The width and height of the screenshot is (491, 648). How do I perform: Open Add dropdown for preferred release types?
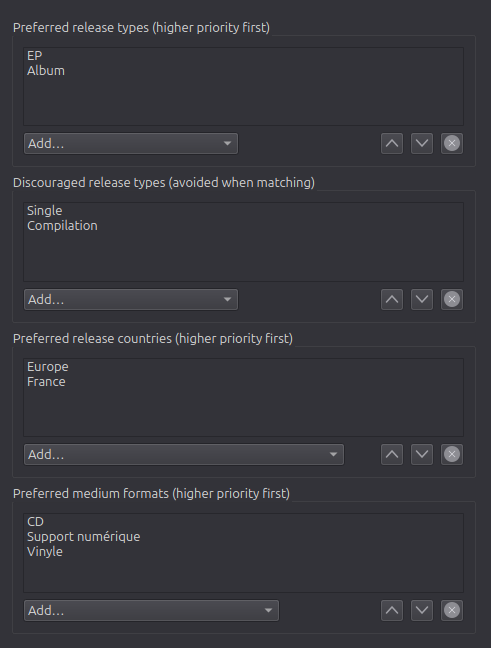coord(131,143)
